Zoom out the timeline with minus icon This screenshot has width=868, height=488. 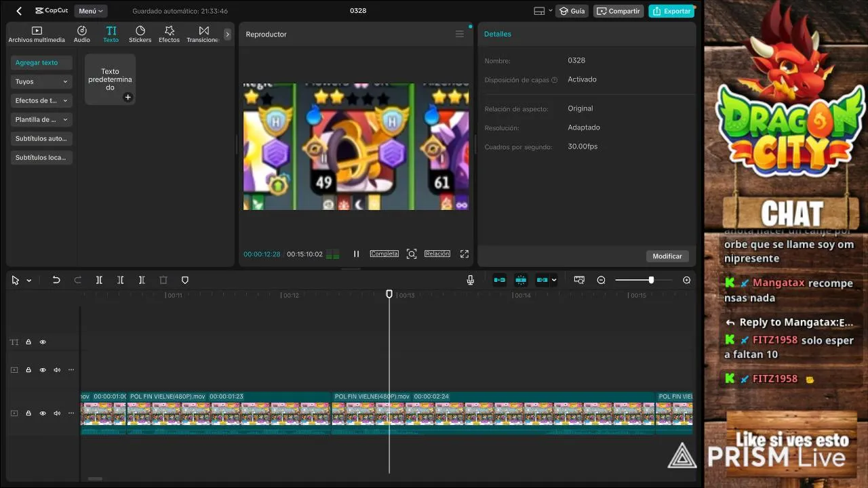(601, 280)
